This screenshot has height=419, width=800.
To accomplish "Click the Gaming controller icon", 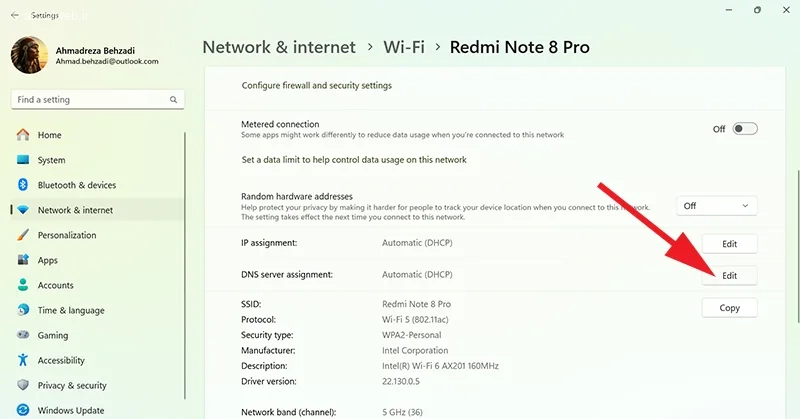I will (x=23, y=335).
